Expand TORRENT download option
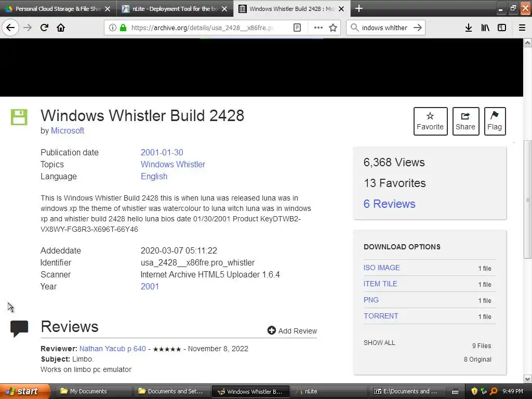Screen dimensions: 532x399 pyautogui.click(x=381, y=316)
